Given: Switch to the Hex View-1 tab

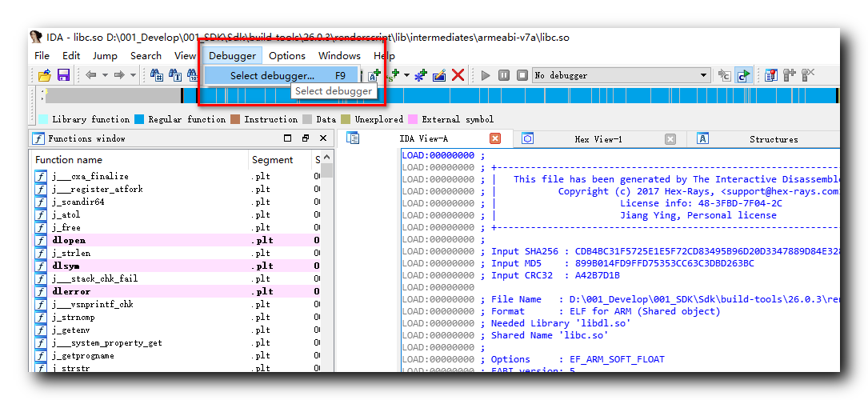Looking at the screenshot, I should click(598, 139).
